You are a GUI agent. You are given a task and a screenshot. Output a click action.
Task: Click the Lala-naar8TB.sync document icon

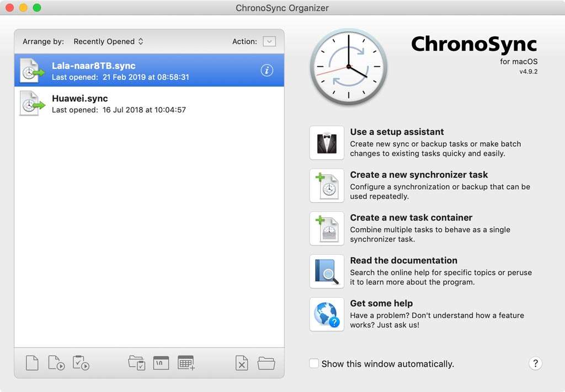(x=31, y=71)
